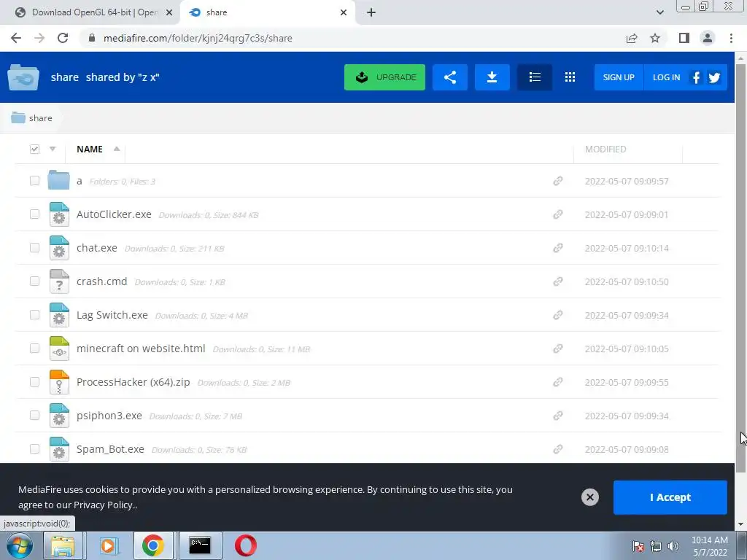Reload the page
Screen dimensions: 747x560
coord(63,38)
